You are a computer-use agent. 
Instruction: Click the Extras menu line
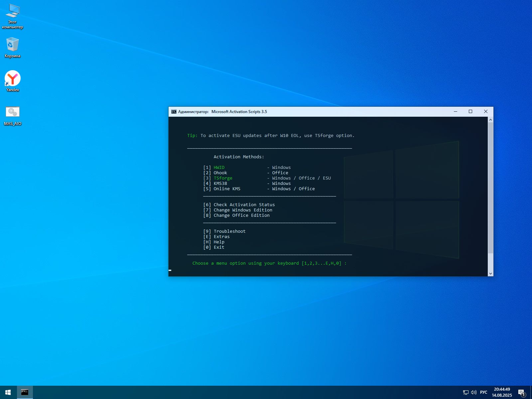(x=216, y=237)
